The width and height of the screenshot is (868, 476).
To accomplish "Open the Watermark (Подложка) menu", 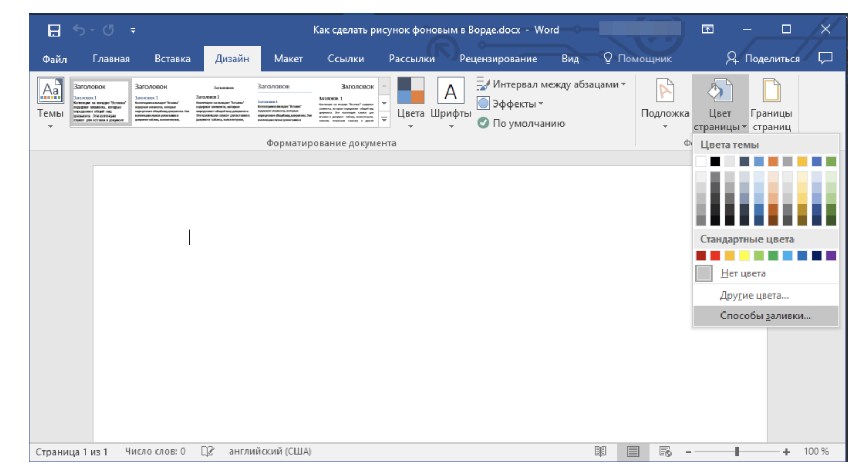I will pyautogui.click(x=665, y=103).
